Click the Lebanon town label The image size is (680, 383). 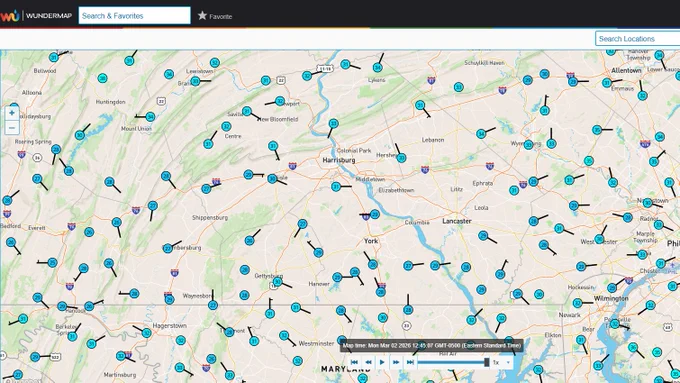coord(433,140)
